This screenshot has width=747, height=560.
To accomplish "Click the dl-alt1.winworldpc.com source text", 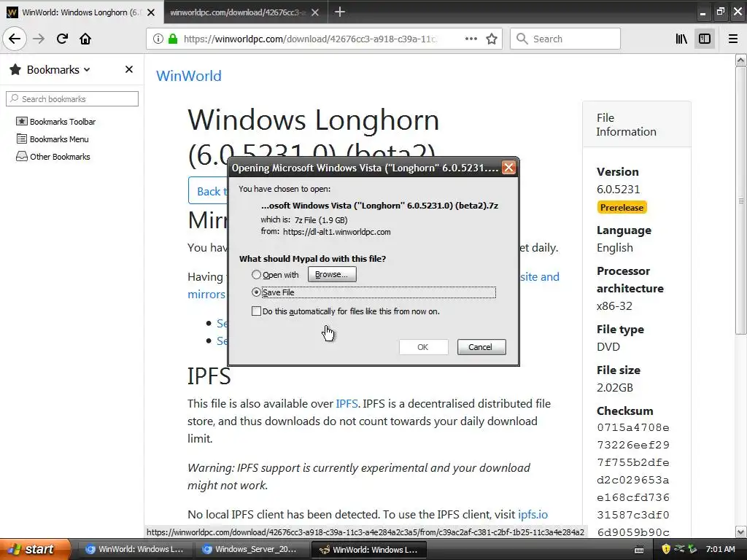I will (336, 232).
